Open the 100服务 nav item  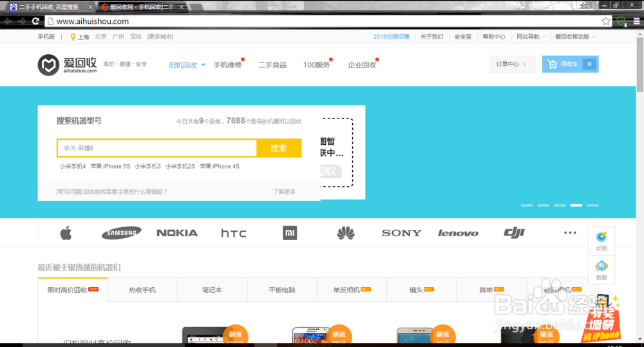coord(317,65)
